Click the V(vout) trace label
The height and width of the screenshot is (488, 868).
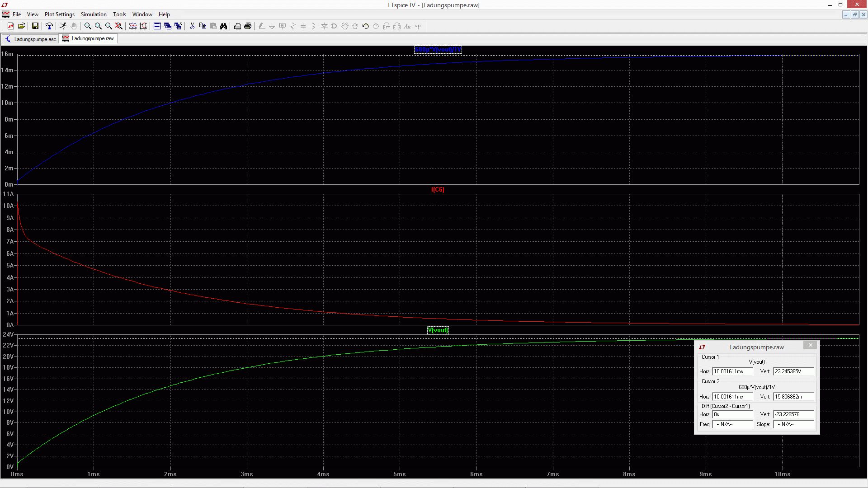[438, 330]
